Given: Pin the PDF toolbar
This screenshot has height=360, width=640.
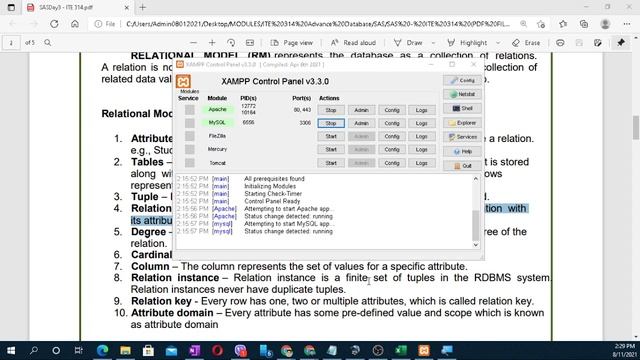Looking at the screenshot, I should click(621, 42).
